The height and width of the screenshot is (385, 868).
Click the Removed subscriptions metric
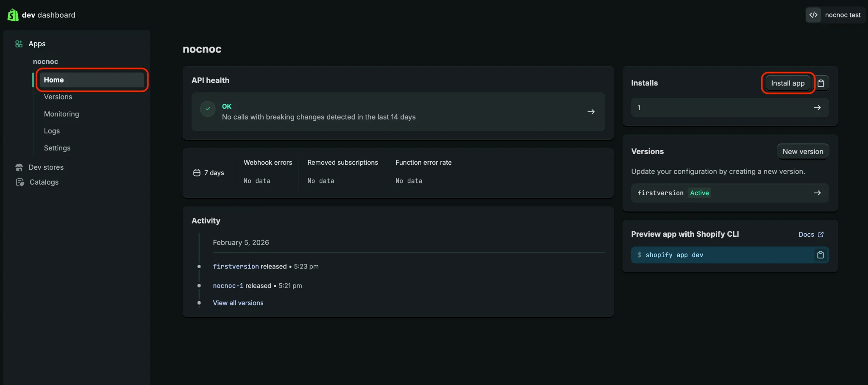342,172
